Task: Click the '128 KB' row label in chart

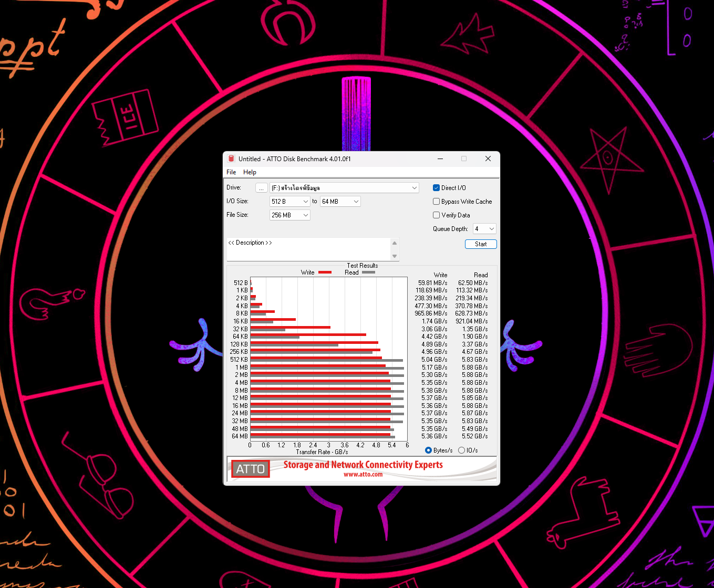Action: click(239, 344)
